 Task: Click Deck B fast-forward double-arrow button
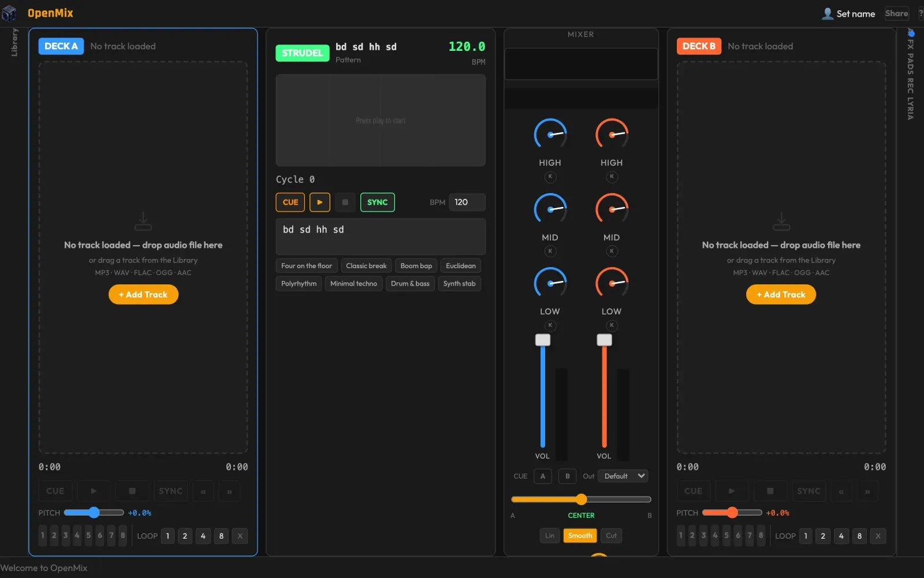tap(867, 491)
